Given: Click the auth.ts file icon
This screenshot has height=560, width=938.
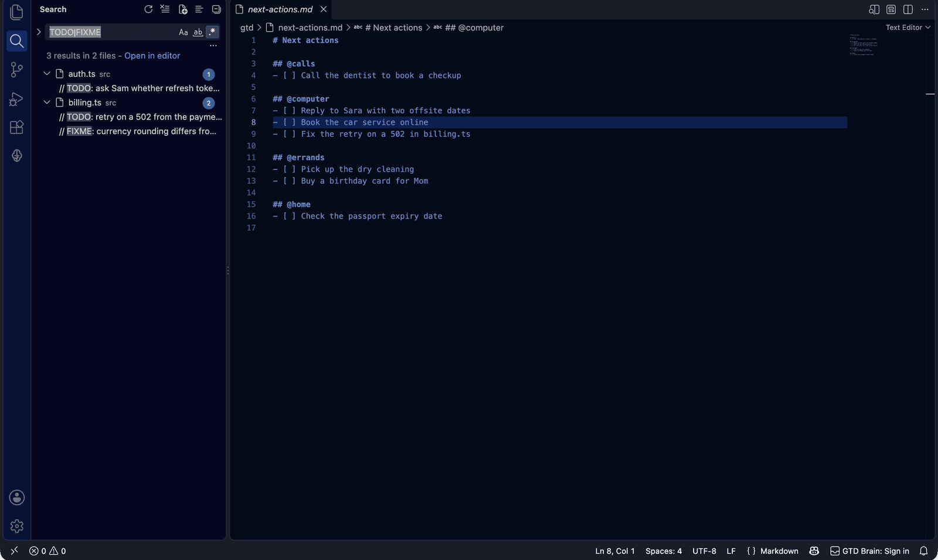Looking at the screenshot, I should coord(59,74).
